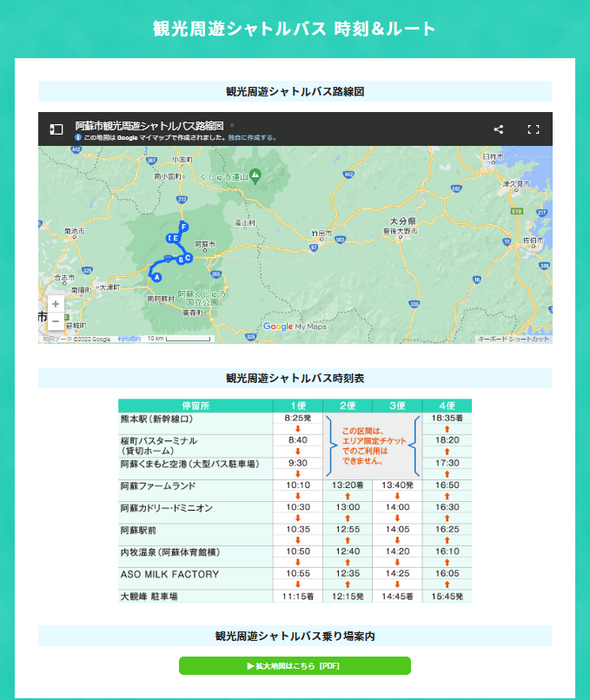Open the 拡大地図はこちら [PDF] button

point(295,666)
